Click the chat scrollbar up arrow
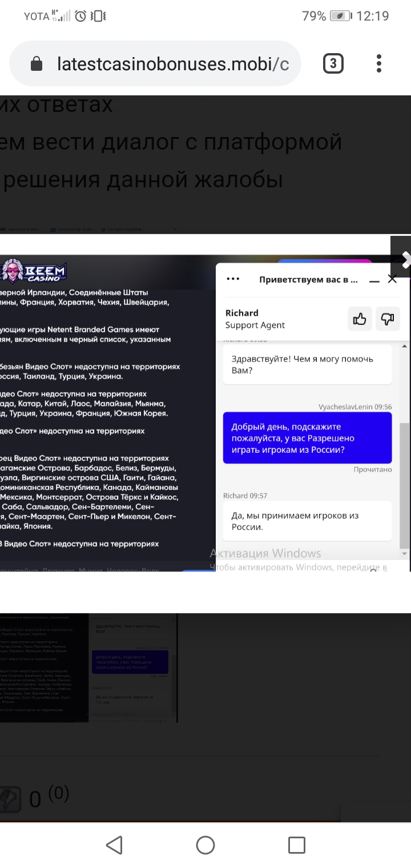The image size is (411, 868). click(405, 346)
